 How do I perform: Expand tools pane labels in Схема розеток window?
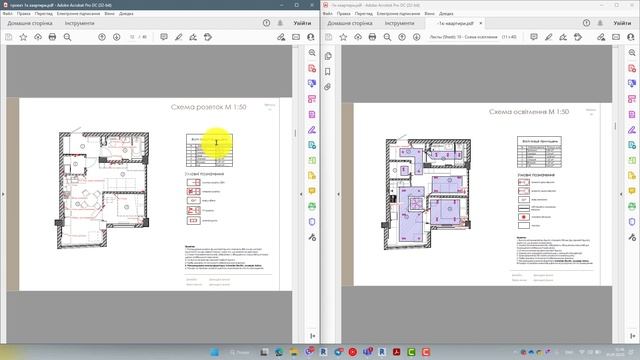313,336
